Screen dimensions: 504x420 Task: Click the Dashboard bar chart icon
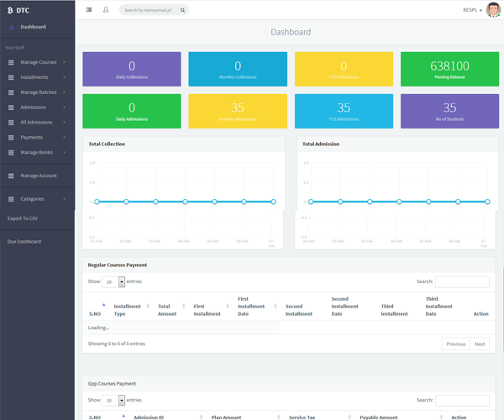tap(11, 27)
